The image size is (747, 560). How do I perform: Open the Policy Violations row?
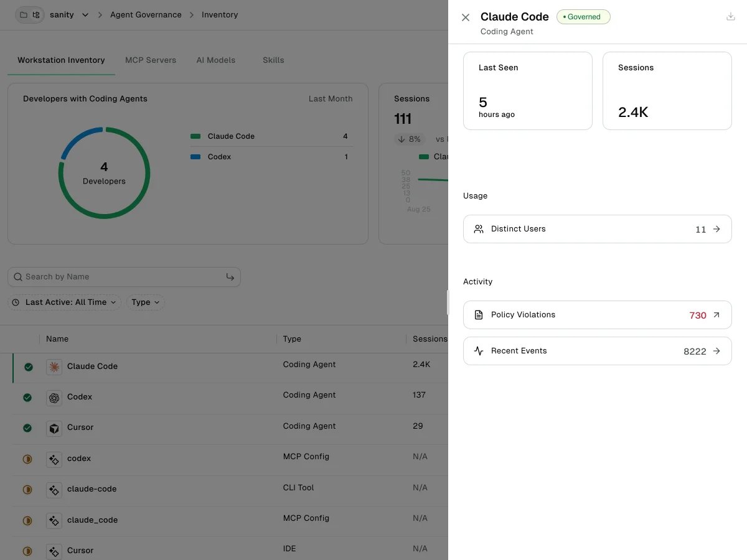pyautogui.click(x=598, y=315)
